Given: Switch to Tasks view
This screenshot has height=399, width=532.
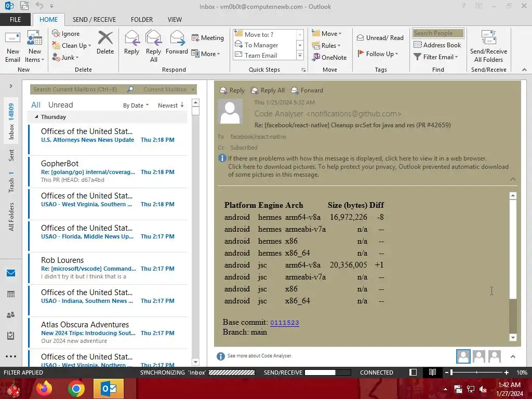Looking at the screenshot, I should (x=11, y=336).
